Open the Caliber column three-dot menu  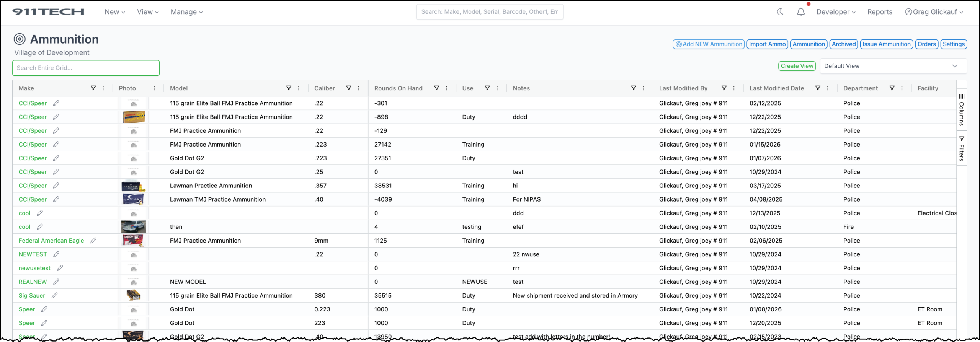359,88
